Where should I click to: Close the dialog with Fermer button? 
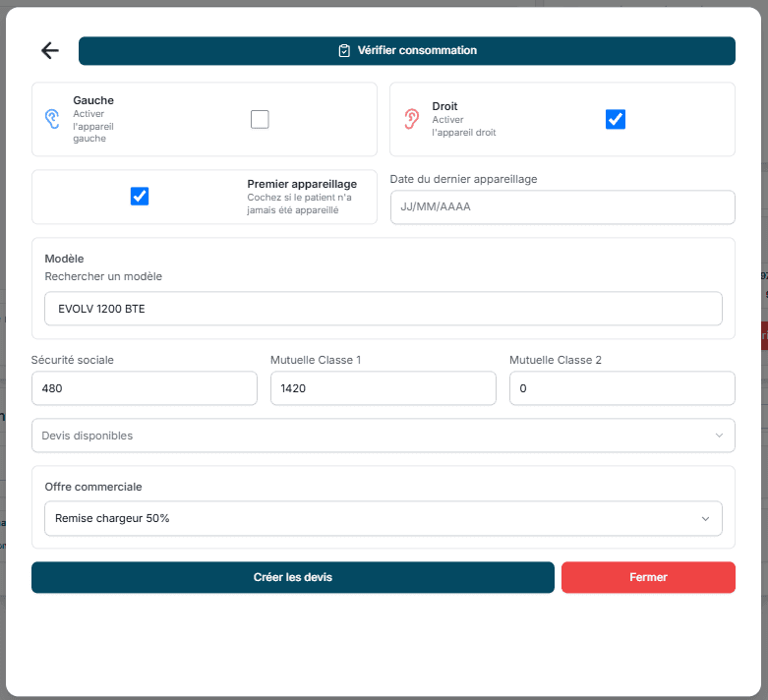648,577
